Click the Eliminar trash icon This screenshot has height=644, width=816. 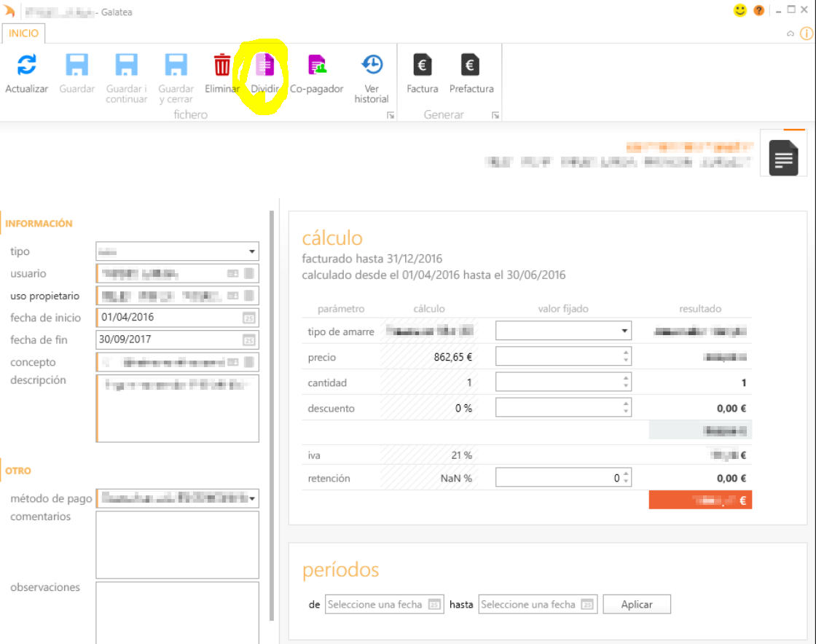coord(221,66)
